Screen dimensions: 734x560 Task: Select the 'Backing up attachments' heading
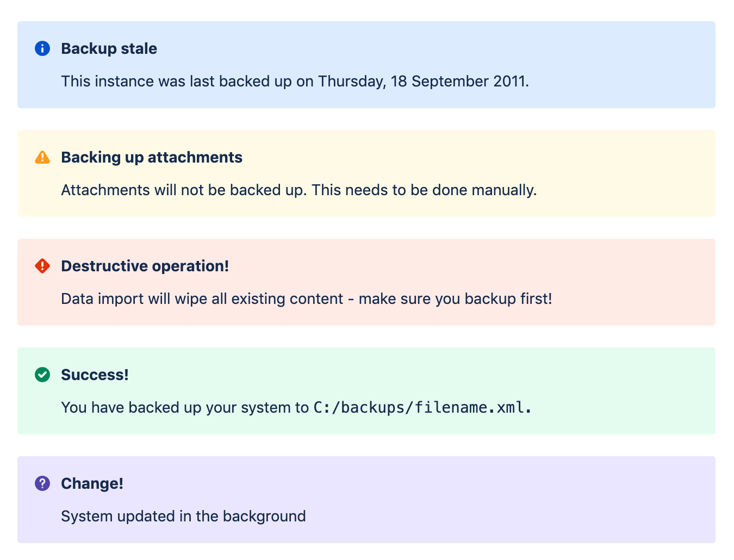[x=152, y=157]
